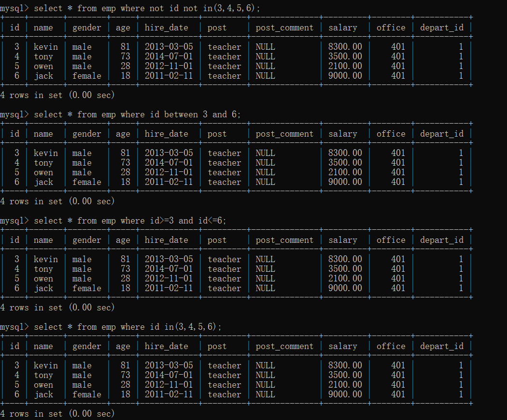Click "gender" header in the between-query result table
Screen dimensions: 507x420
click(x=86, y=134)
